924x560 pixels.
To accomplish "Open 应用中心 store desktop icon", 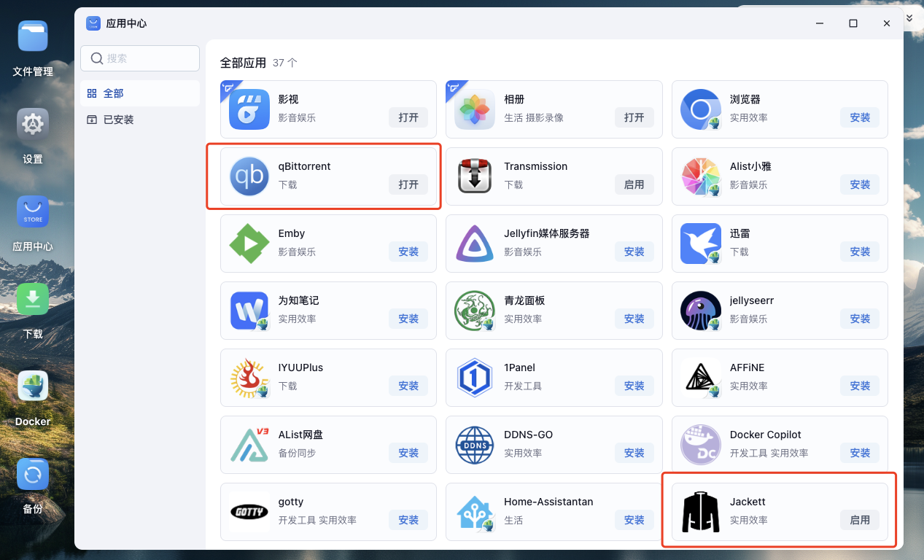I will coord(33,211).
